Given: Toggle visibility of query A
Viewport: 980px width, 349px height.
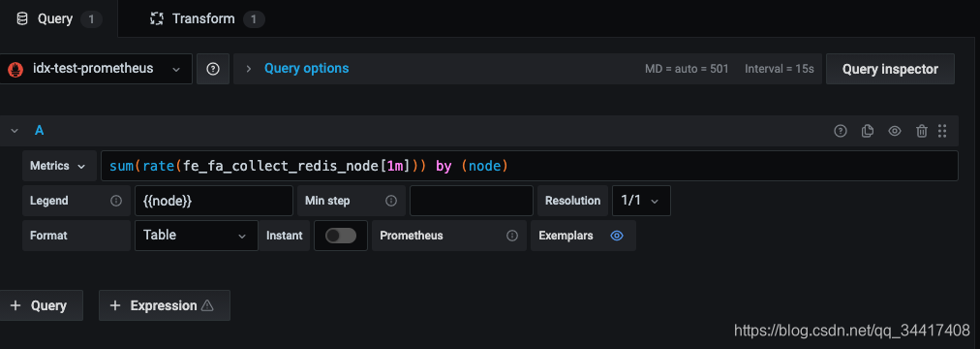Looking at the screenshot, I should (895, 131).
